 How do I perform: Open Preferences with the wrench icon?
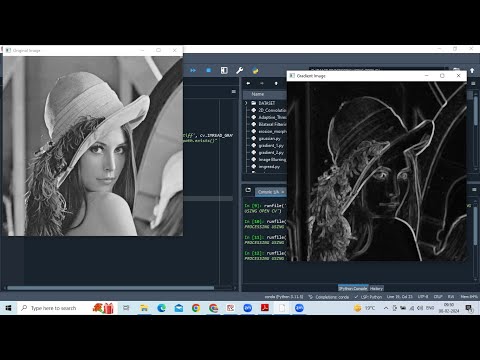click(x=239, y=70)
